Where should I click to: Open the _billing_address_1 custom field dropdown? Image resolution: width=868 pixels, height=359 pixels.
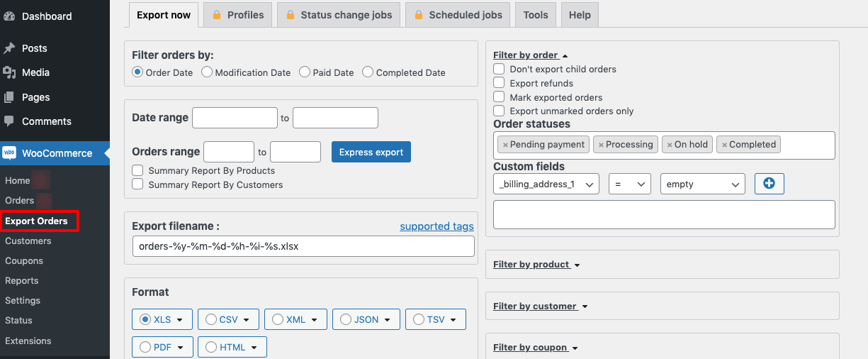click(546, 184)
